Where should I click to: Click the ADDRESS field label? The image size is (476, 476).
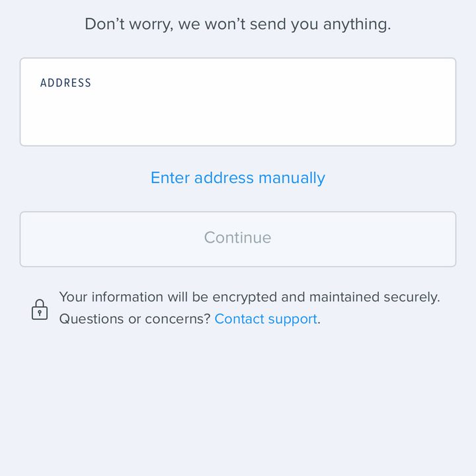point(65,83)
